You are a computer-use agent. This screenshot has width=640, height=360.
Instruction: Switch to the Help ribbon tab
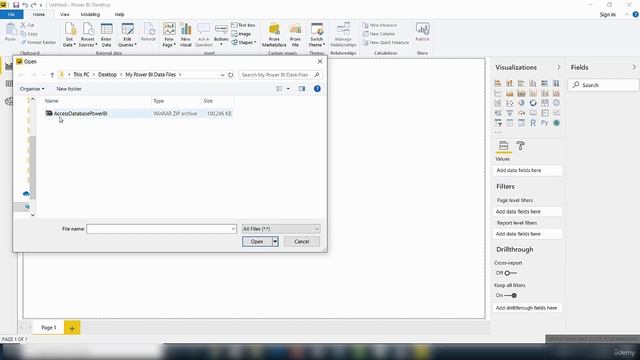(120, 14)
